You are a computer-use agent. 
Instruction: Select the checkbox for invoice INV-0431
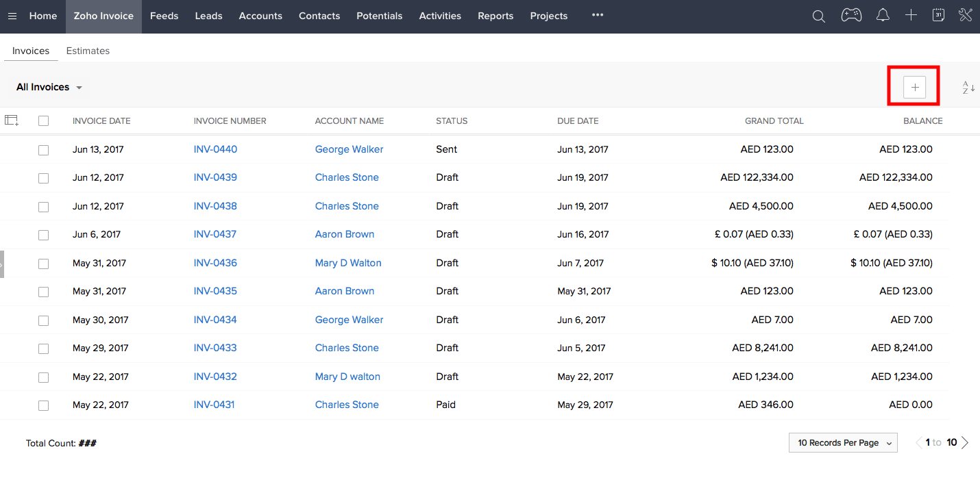(x=44, y=405)
